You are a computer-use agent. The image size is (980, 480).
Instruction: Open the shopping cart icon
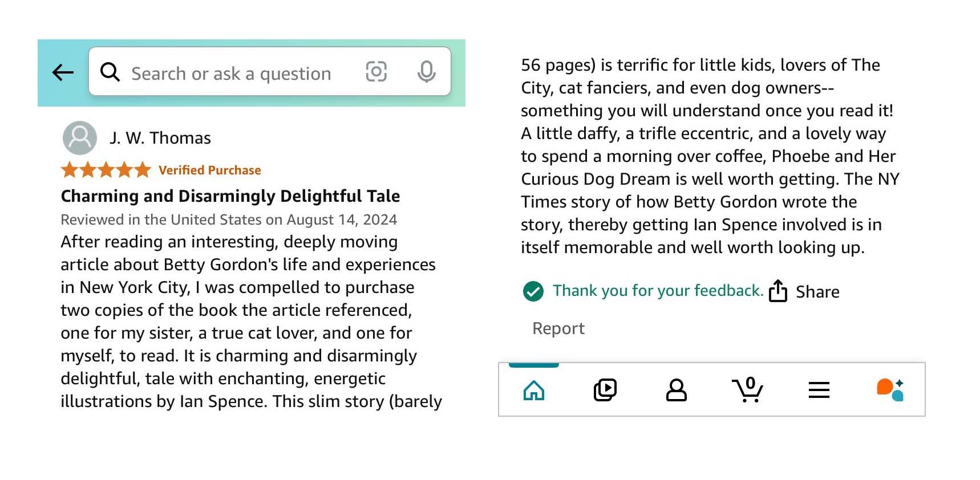(748, 390)
